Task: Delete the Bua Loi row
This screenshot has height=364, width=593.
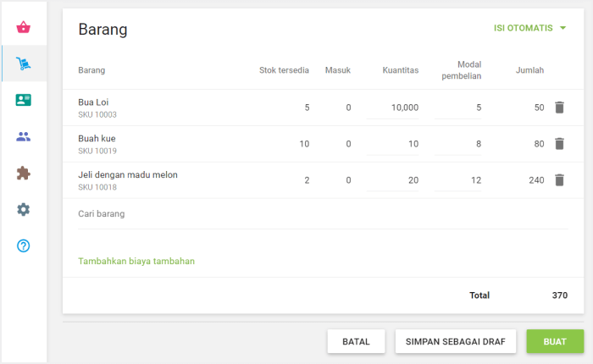Action: click(x=559, y=108)
